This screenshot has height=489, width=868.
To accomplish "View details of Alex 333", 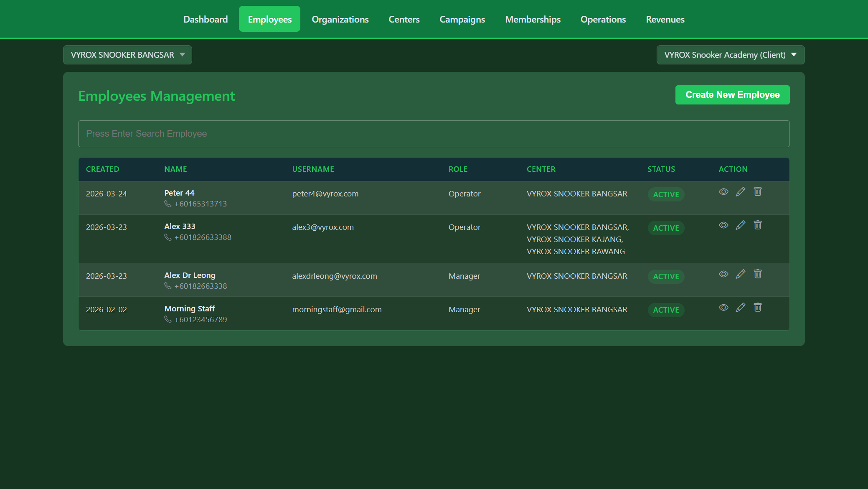I will click(723, 225).
